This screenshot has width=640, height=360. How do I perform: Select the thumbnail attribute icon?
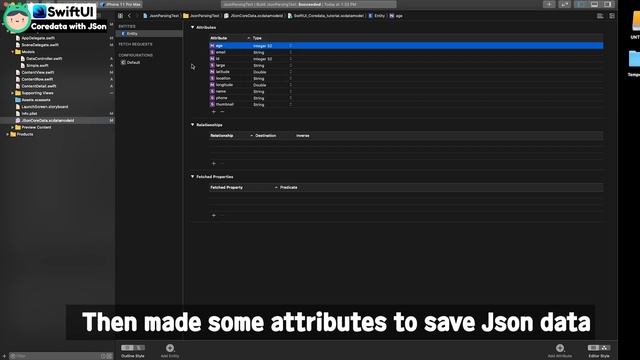point(212,104)
